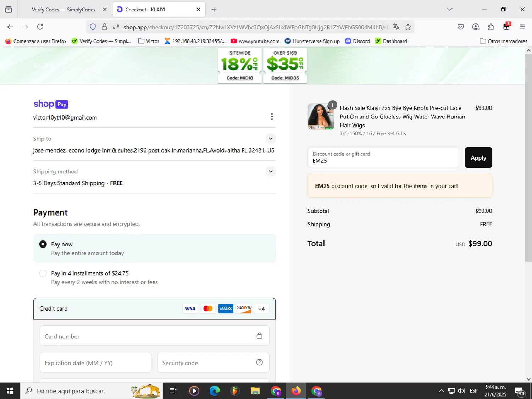The height and width of the screenshot is (399, 532).
Task: Bookmark this page with the star
Action: (408, 27)
